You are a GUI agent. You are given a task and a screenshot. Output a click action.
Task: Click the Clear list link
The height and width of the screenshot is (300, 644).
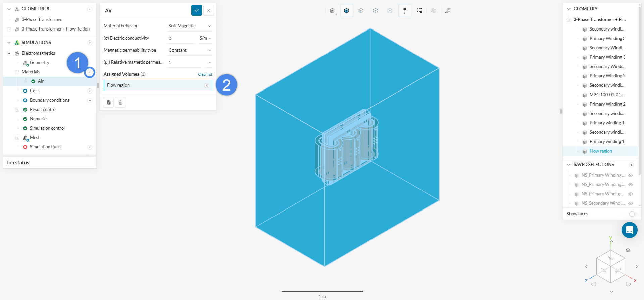pyautogui.click(x=205, y=74)
